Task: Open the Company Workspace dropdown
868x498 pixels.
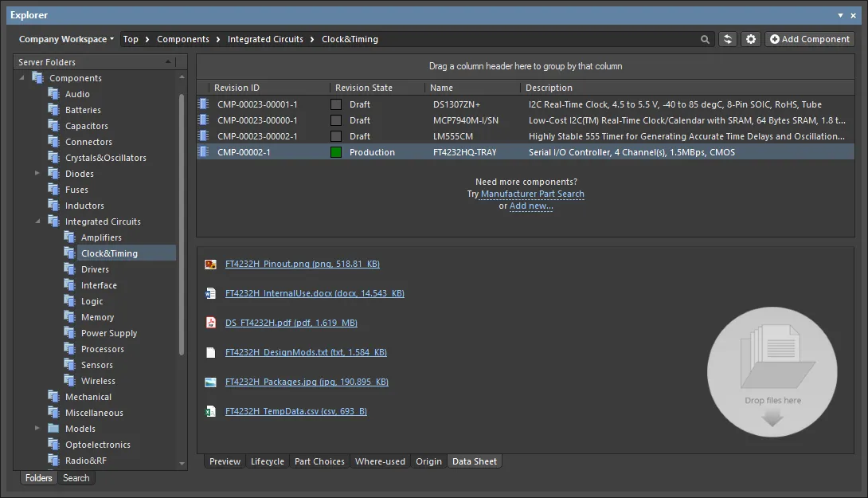Action: 66,39
